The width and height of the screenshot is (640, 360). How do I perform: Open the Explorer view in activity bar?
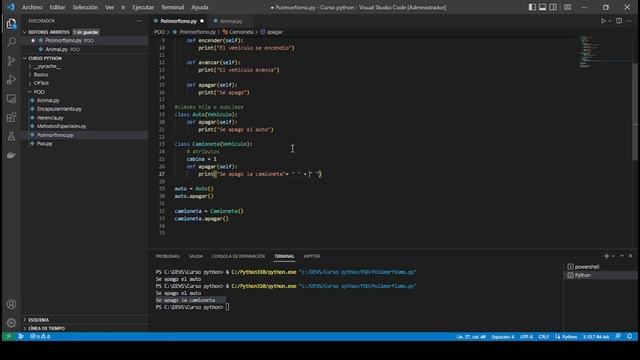pos(11,23)
